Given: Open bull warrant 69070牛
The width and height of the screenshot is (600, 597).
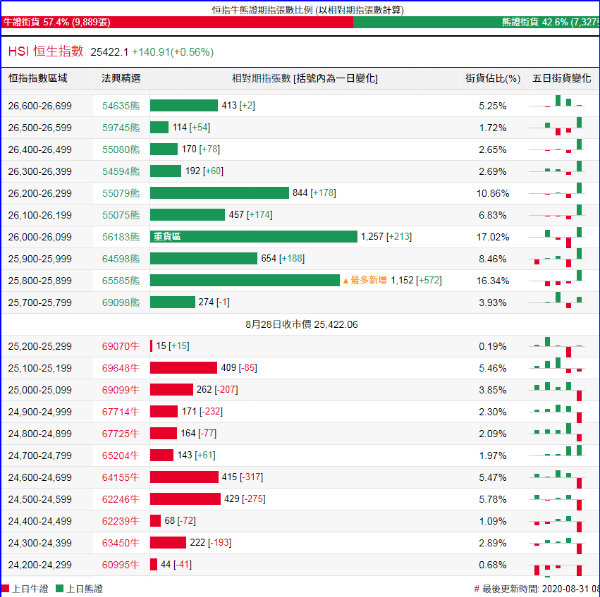Looking at the screenshot, I should click(x=121, y=346).
